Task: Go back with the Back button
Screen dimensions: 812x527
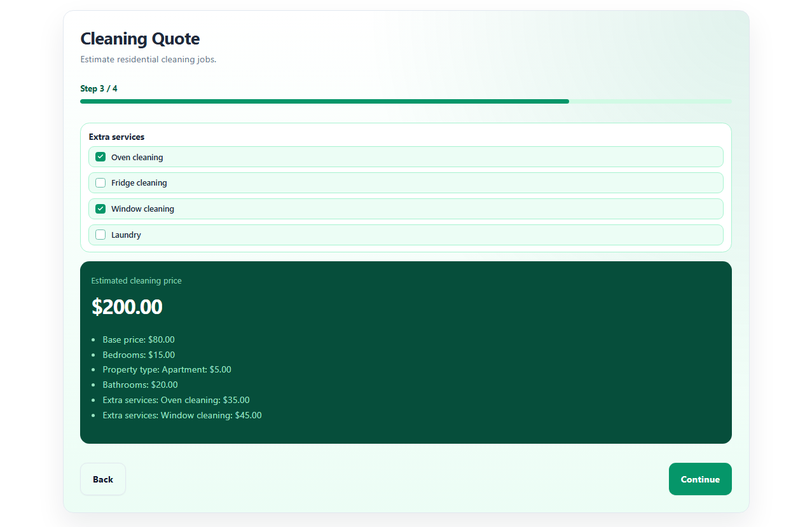Action: point(103,479)
